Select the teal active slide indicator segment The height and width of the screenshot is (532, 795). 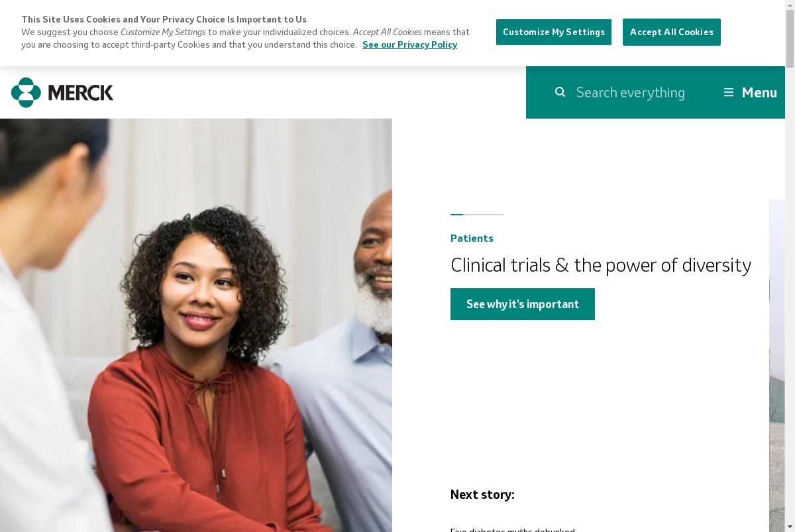click(456, 215)
